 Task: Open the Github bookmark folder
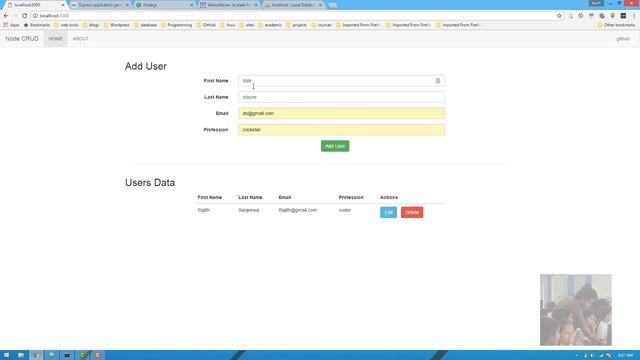point(206,25)
